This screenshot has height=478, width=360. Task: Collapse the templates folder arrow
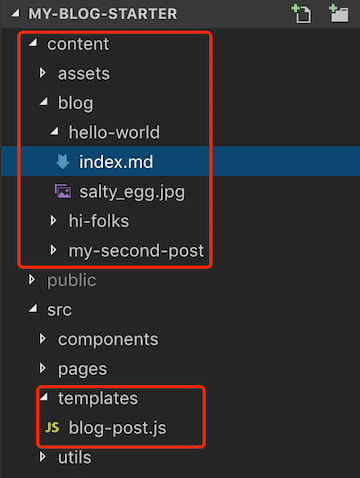(x=43, y=397)
